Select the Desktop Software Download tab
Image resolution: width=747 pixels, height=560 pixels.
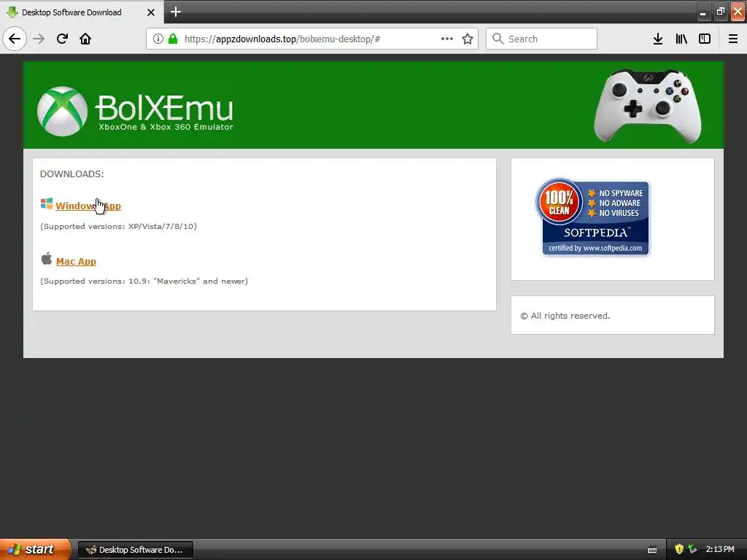coord(82,12)
